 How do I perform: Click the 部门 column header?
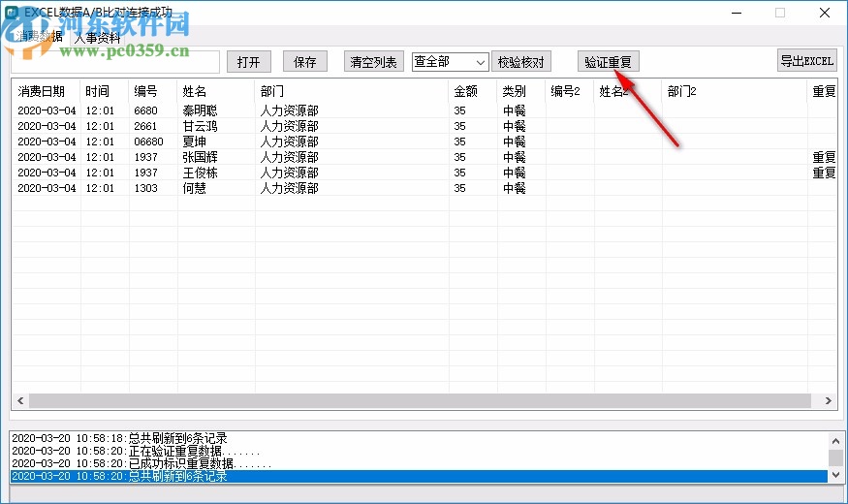click(x=352, y=91)
